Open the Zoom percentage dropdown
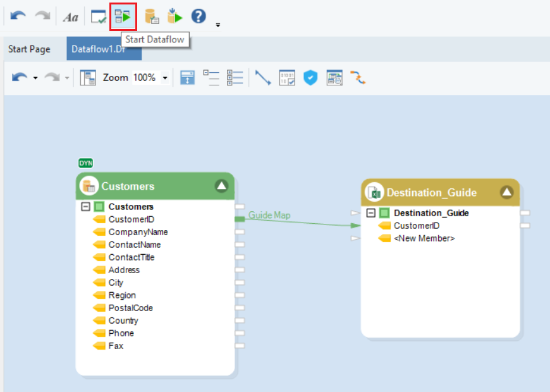This screenshot has width=550, height=392. [166, 78]
